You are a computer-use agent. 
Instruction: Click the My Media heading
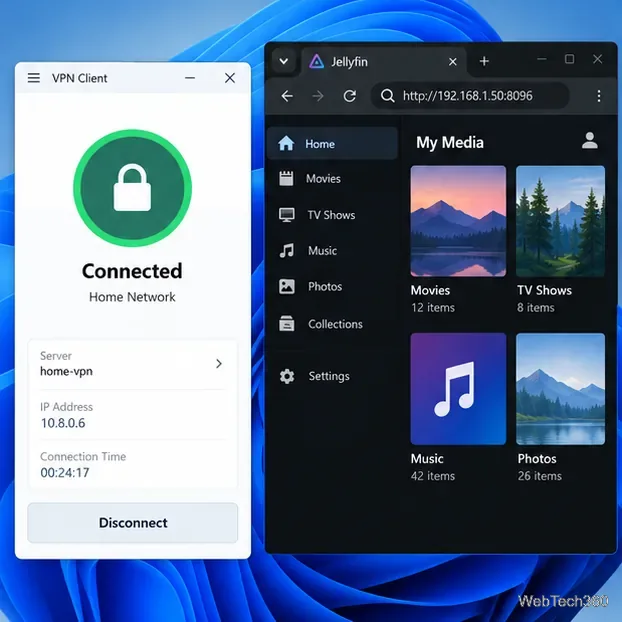click(x=450, y=143)
